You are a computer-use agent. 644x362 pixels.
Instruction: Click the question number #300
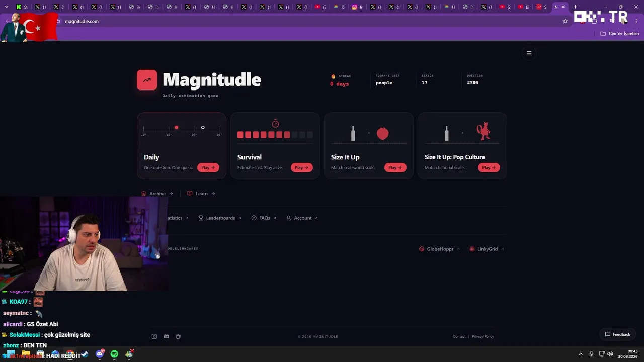coord(472,83)
